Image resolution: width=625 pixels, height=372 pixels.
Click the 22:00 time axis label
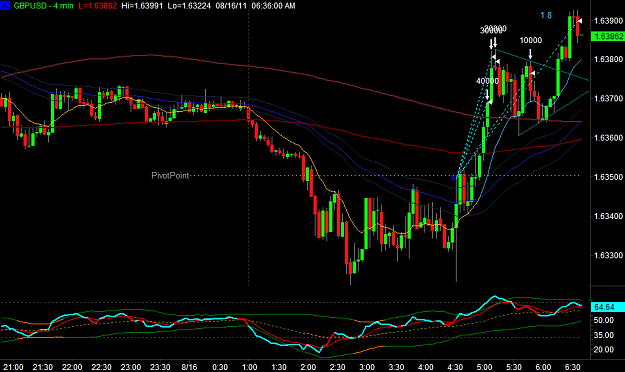[72, 367]
